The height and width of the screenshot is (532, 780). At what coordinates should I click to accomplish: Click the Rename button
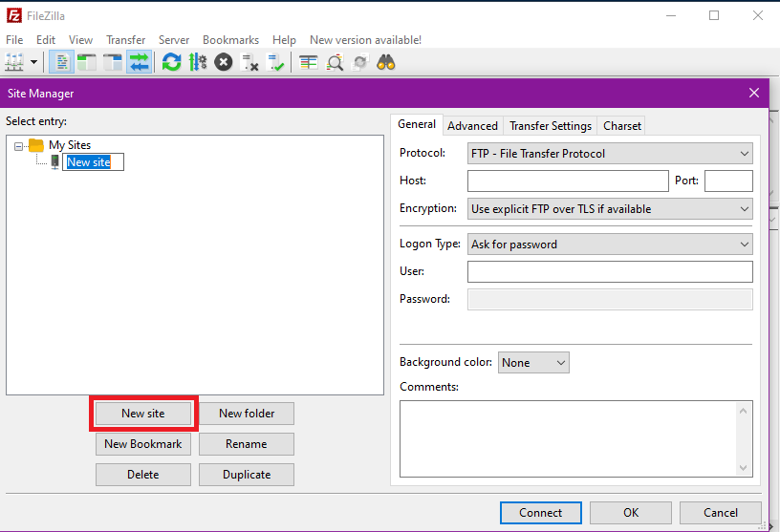(x=247, y=444)
